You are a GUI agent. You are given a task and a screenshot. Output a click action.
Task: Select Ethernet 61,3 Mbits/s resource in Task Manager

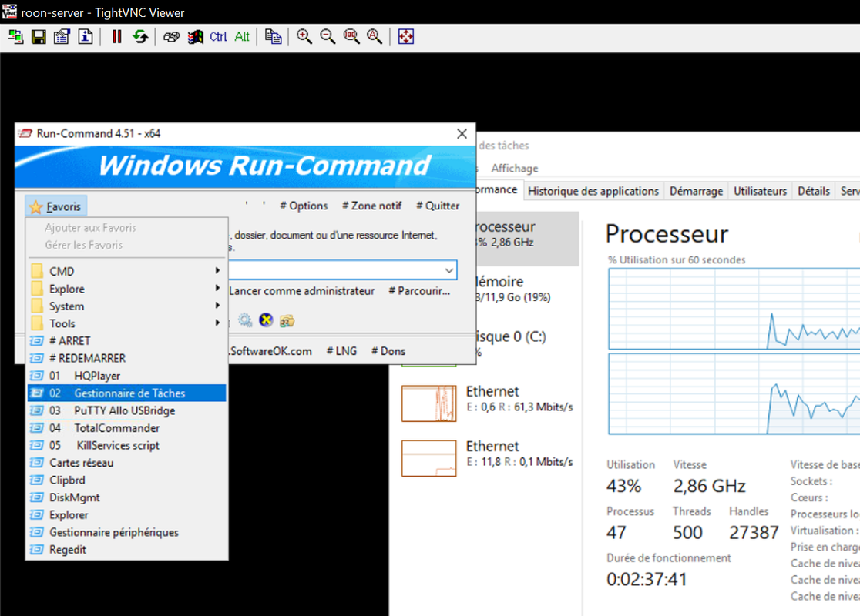pos(488,403)
